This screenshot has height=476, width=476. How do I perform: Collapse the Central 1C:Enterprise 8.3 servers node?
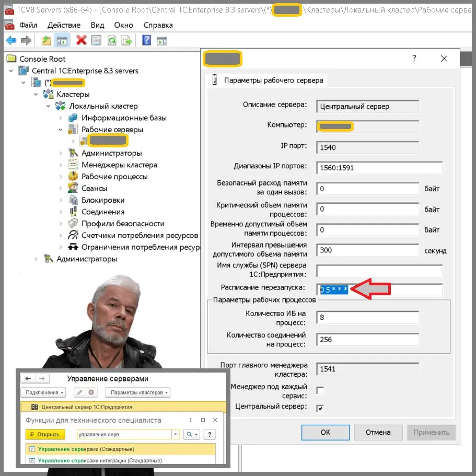click(11, 71)
